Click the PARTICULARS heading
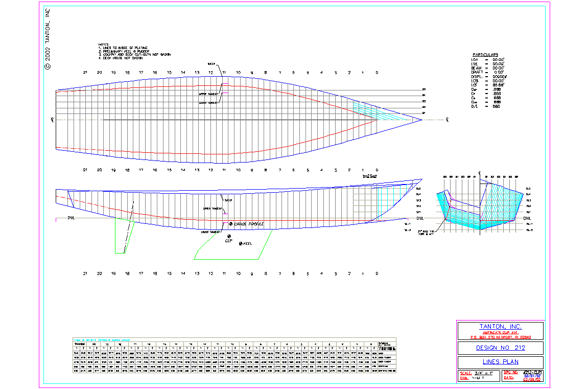The height and width of the screenshot is (389, 588). [485, 55]
